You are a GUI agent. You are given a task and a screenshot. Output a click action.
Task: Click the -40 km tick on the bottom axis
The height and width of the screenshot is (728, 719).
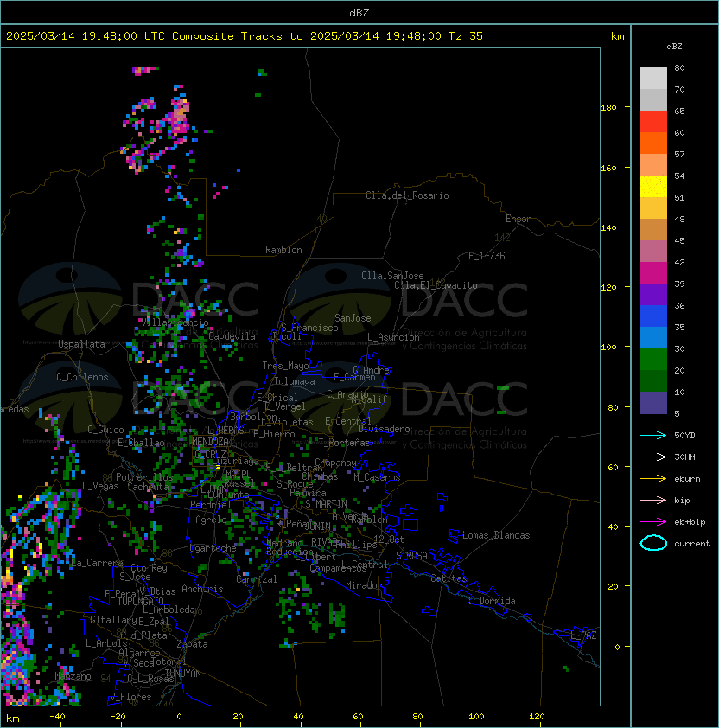pos(57,717)
